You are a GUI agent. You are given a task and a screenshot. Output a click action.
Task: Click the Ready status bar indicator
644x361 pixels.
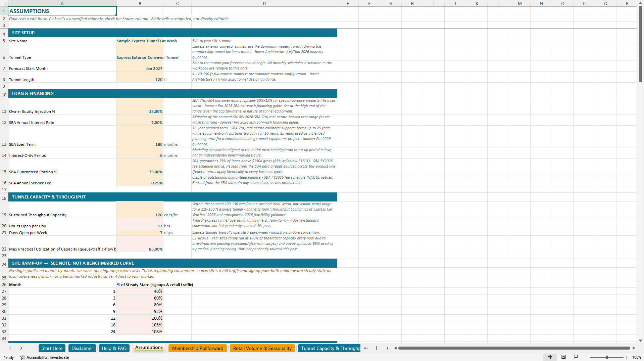[x=8, y=357]
